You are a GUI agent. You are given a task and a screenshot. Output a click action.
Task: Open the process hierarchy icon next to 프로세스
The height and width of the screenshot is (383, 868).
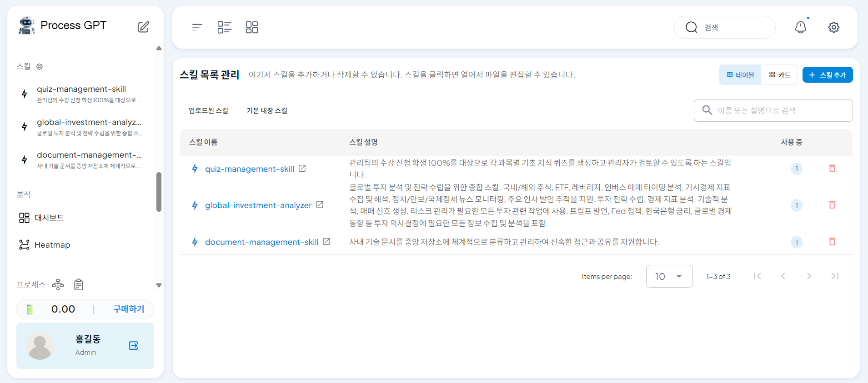pyautogui.click(x=58, y=284)
